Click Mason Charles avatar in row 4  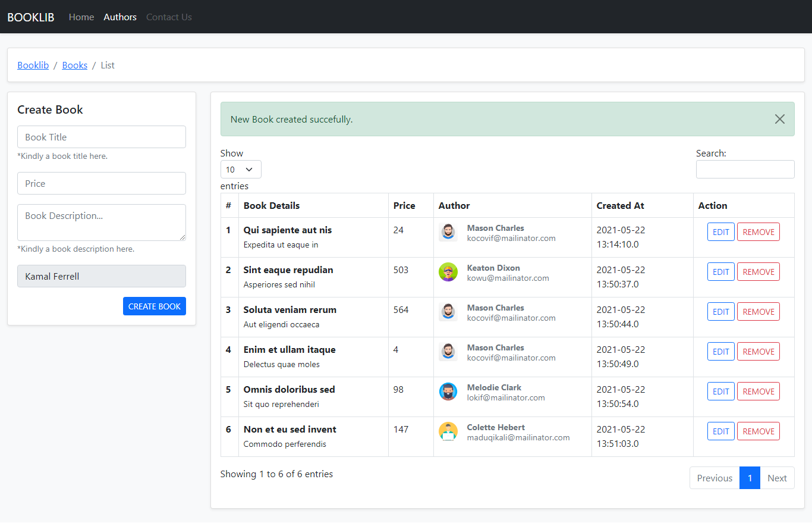coord(448,352)
